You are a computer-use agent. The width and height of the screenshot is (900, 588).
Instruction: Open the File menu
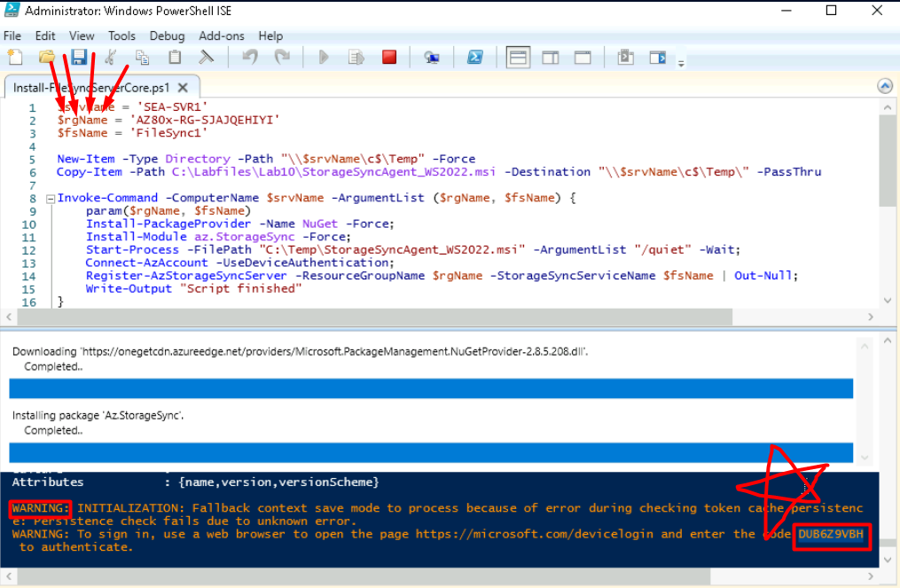[x=12, y=35]
